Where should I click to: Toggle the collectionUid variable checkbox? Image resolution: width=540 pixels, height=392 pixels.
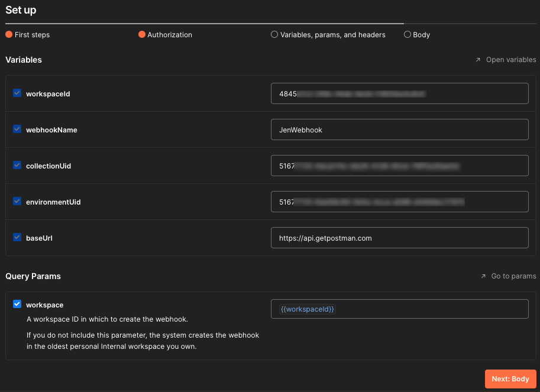click(17, 165)
